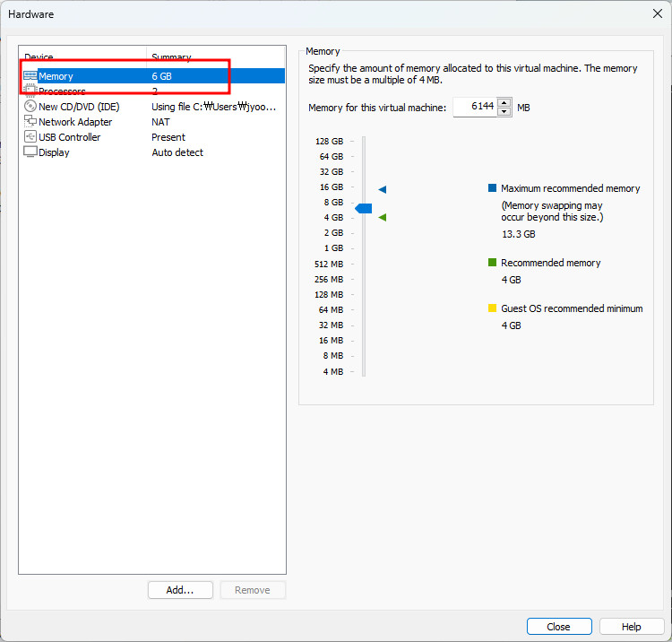Open Help for hardware settings

coord(632,627)
